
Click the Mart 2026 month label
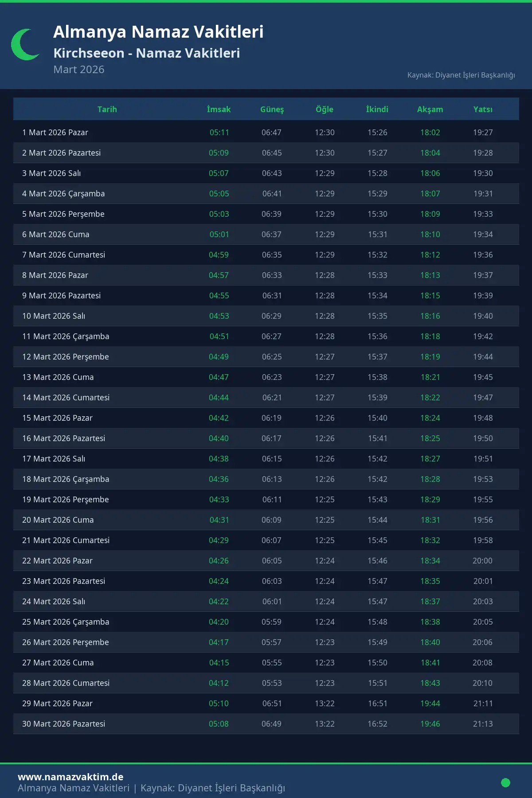click(x=79, y=70)
